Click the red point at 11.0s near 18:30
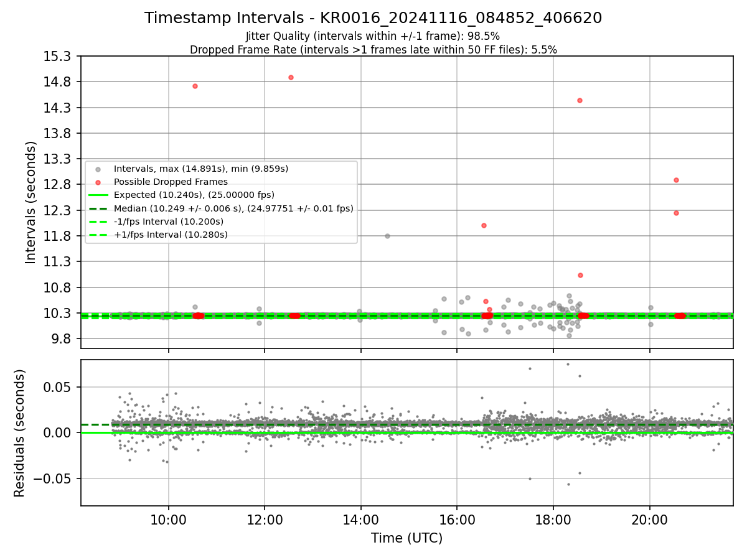 coord(580,275)
